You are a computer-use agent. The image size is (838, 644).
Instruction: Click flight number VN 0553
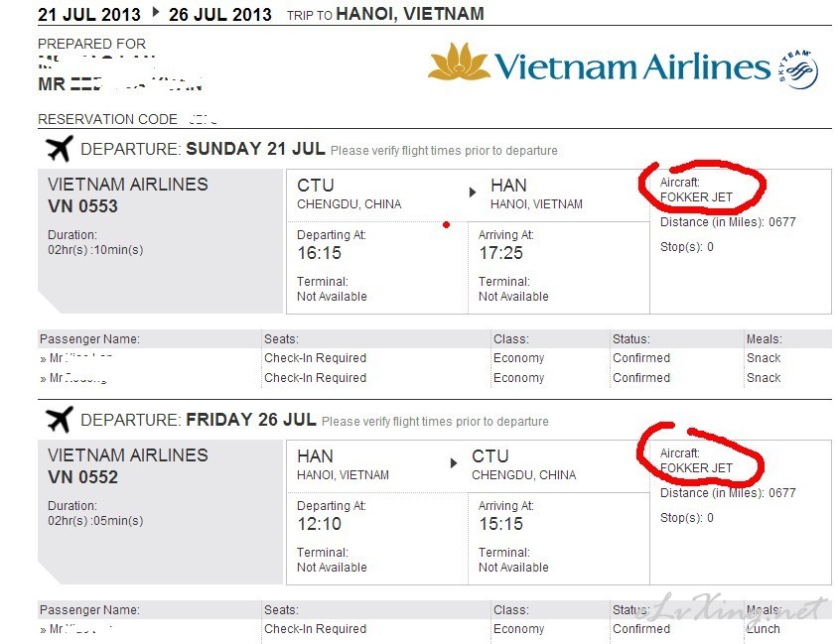pyautogui.click(x=82, y=206)
